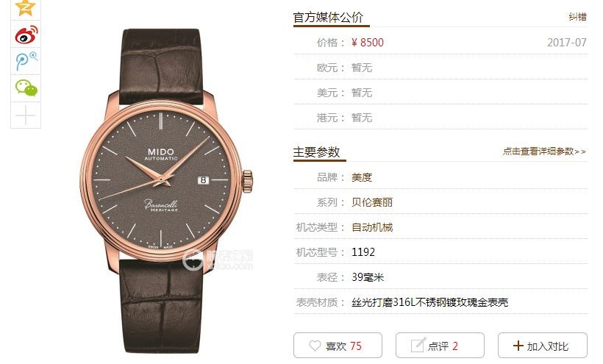Open more share options plus icon
The height and width of the screenshot is (364, 603).
click(x=26, y=115)
